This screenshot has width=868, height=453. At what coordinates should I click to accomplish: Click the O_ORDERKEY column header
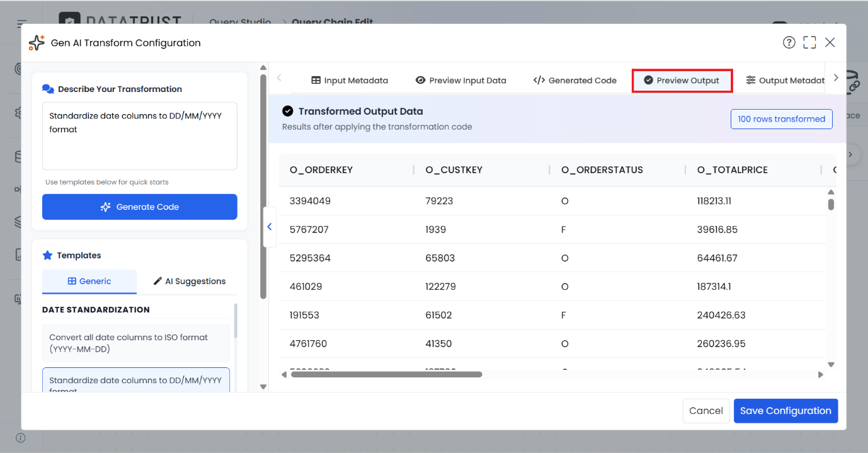[x=321, y=169]
